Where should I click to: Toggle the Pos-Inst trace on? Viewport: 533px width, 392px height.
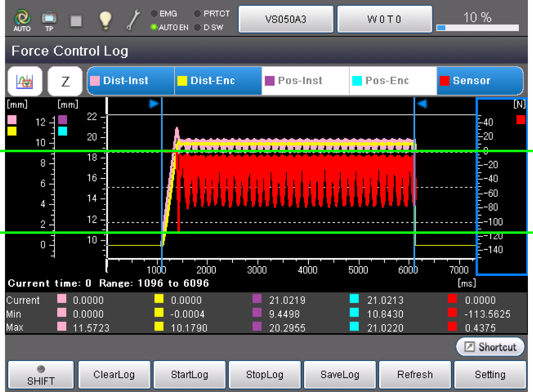305,81
